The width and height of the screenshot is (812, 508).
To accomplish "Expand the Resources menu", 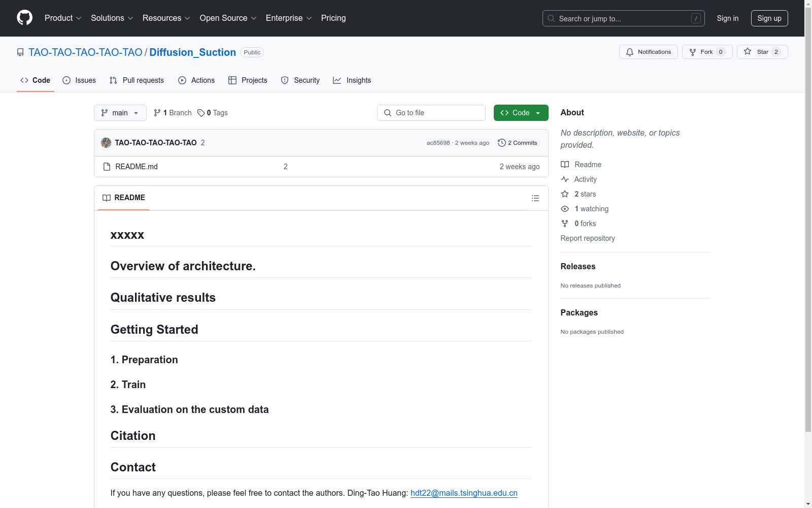I will click(166, 18).
